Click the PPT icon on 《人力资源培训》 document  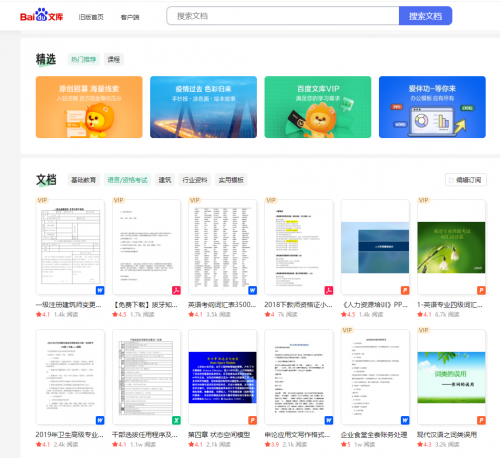pyautogui.click(x=405, y=290)
